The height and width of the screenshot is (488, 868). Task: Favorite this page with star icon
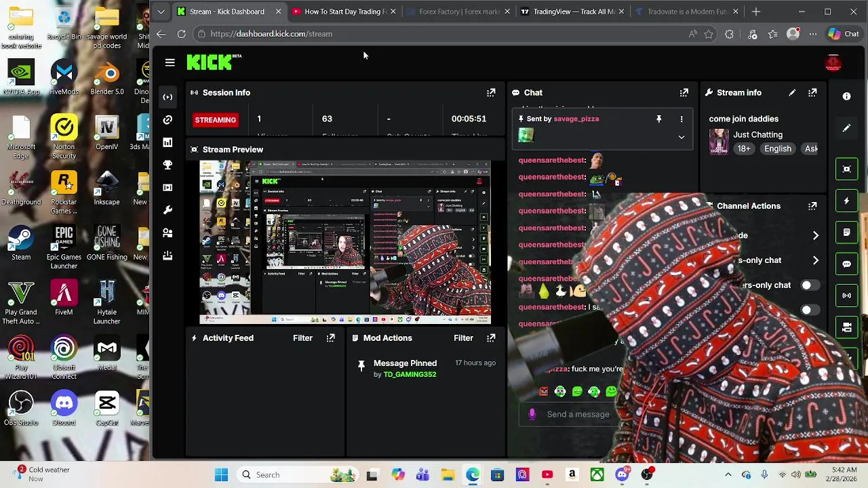tap(709, 34)
